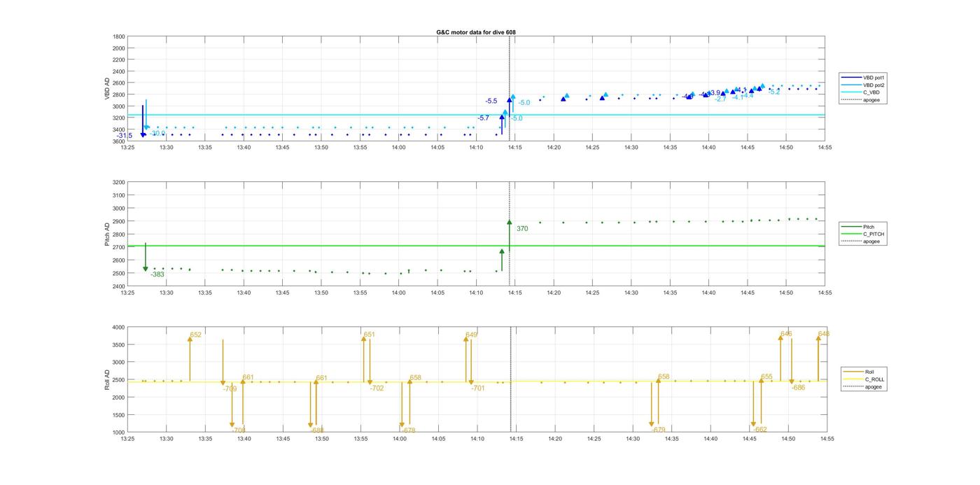
Task: Click the title 'G&C motor data for dive 608'
Action: click(x=476, y=32)
